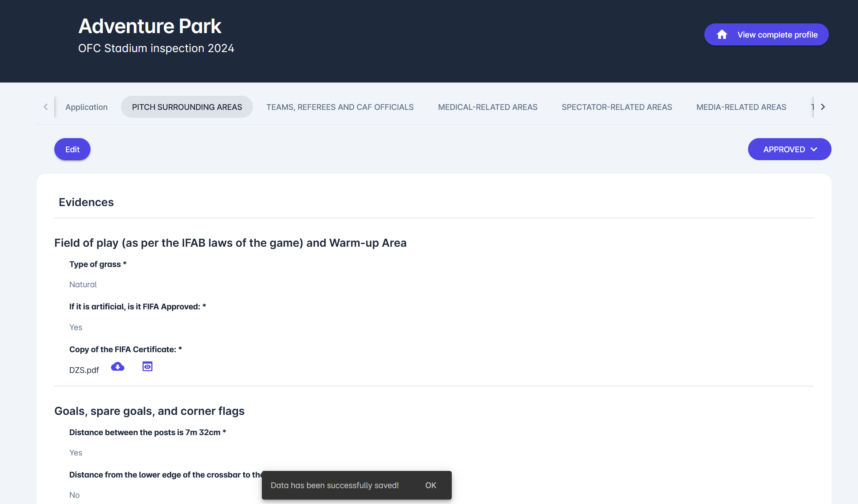Expand status options via the chevron on APPROVED
The image size is (858, 504).
point(814,150)
